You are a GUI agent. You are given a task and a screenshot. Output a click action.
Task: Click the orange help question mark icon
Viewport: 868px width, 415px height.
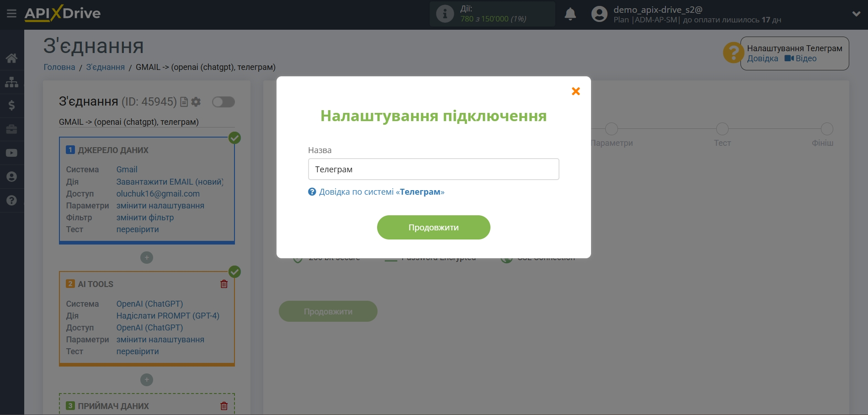point(733,53)
